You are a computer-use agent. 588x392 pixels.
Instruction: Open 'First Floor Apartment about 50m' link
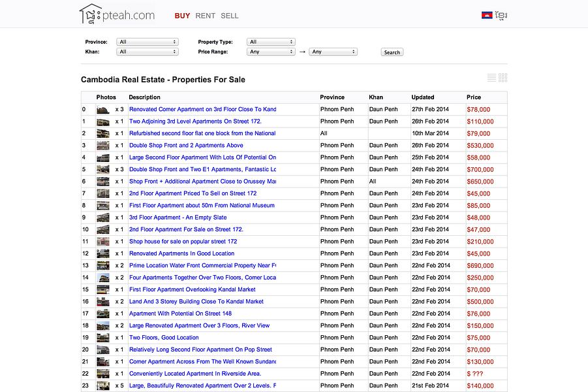click(x=202, y=205)
